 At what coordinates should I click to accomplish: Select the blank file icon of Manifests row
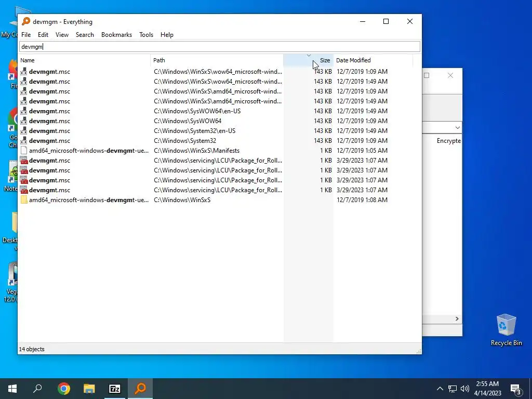tap(24, 150)
